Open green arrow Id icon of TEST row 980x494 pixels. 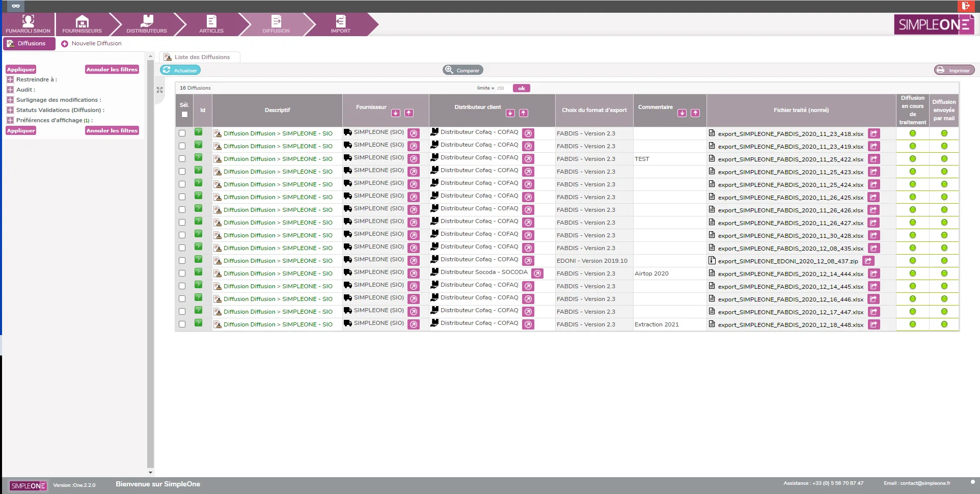tap(199, 157)
